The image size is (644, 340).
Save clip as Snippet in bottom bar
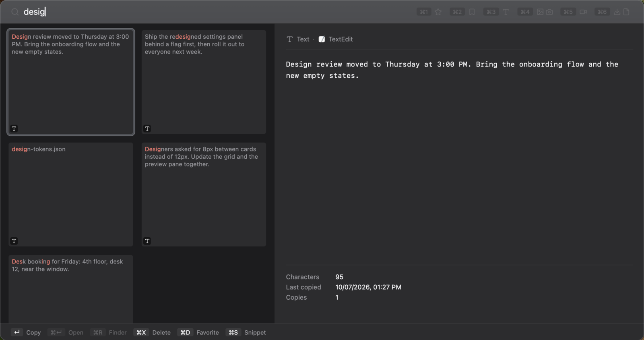[255, 332]
